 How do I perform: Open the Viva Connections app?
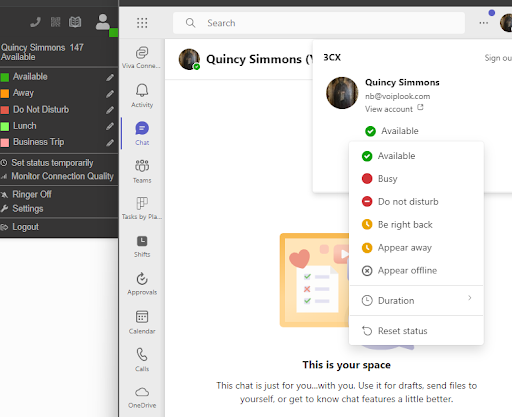click(142, 57)
